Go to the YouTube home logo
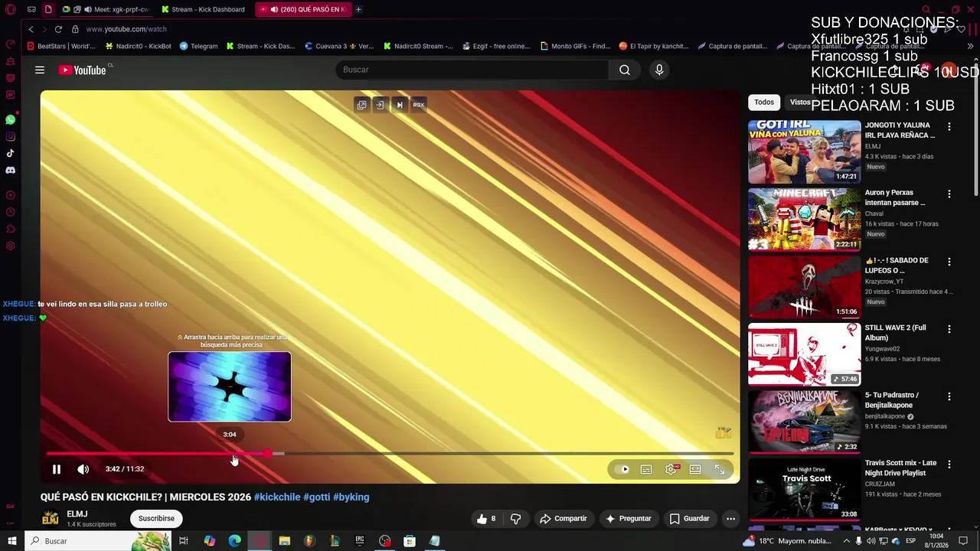The width and height of the screenshot is (980, 551). click(83, 70)
